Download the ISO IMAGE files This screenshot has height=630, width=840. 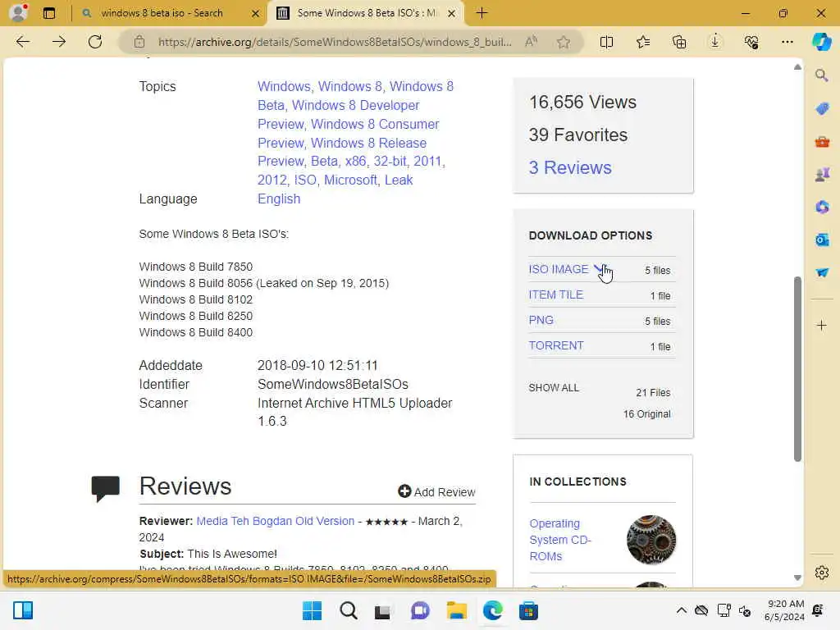[558, 269]
